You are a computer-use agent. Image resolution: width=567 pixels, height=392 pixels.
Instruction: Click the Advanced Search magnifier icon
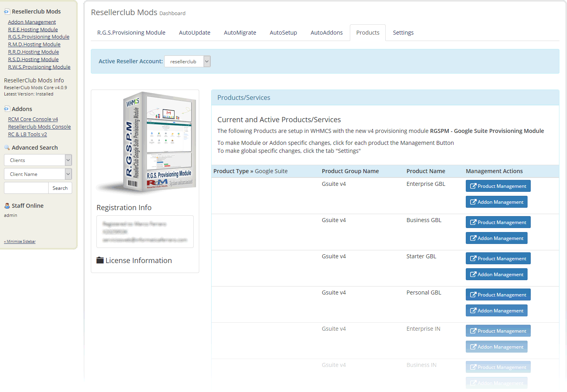[x=7, y=148]
